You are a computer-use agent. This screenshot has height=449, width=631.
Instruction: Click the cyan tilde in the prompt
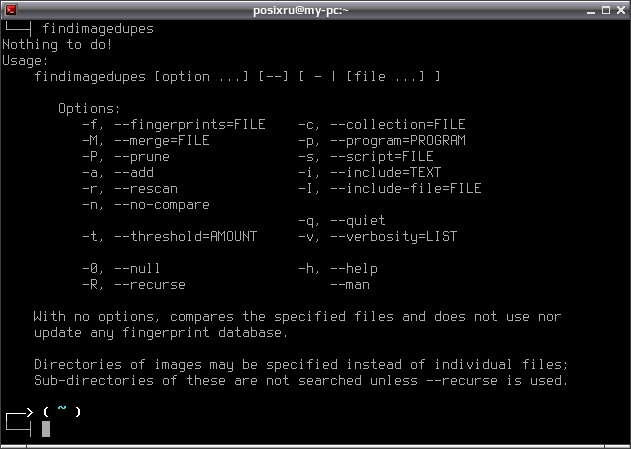62,409
